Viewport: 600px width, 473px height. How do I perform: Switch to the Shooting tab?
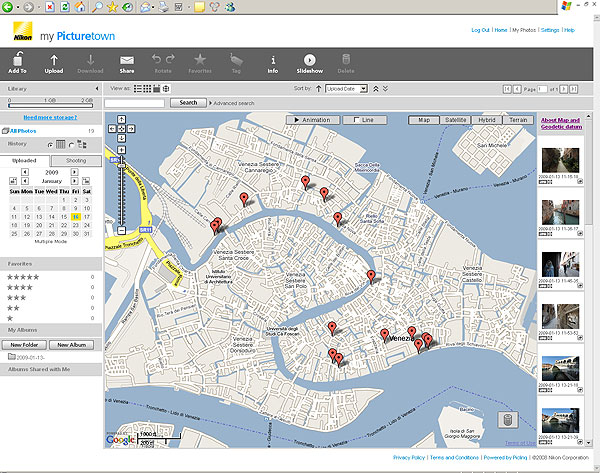point(76,161)
